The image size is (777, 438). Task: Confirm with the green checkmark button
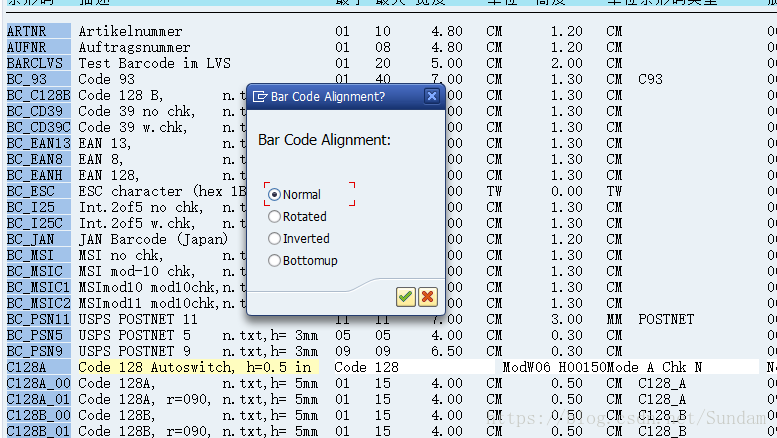pos(405,297)
